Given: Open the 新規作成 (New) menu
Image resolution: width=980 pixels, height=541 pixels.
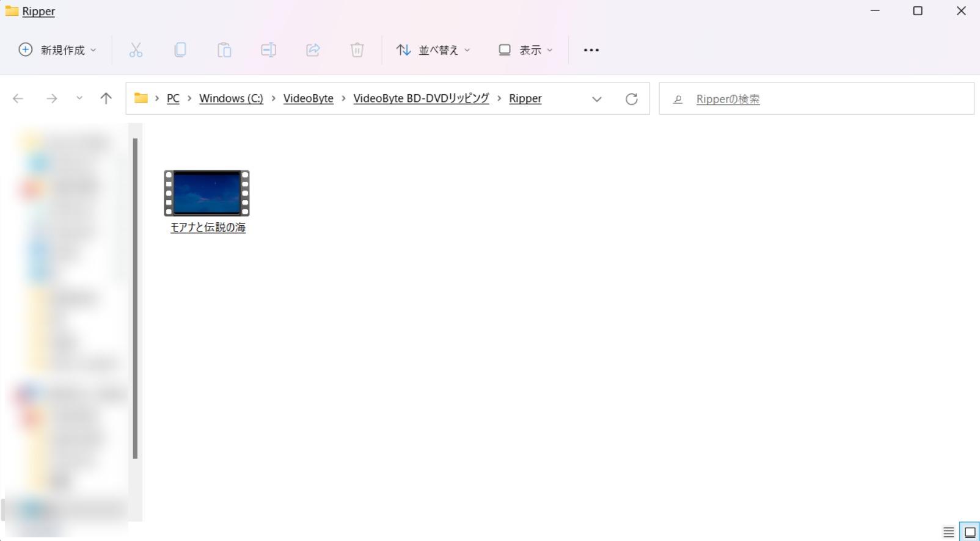Looking at the screenshot, I should pyautogui.click(x=57, y=50).
